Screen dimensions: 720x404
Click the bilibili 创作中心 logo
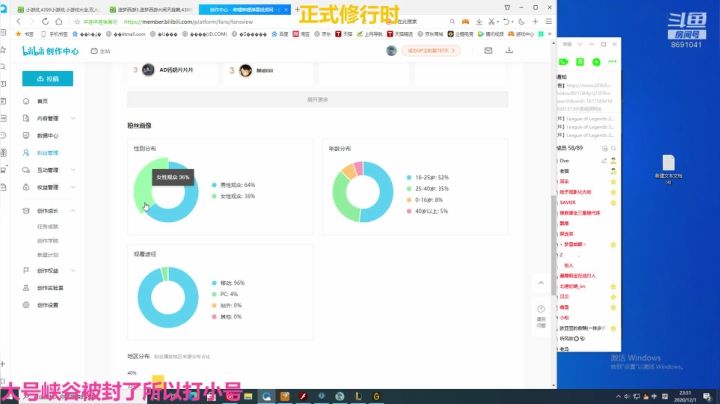[51, 51]
